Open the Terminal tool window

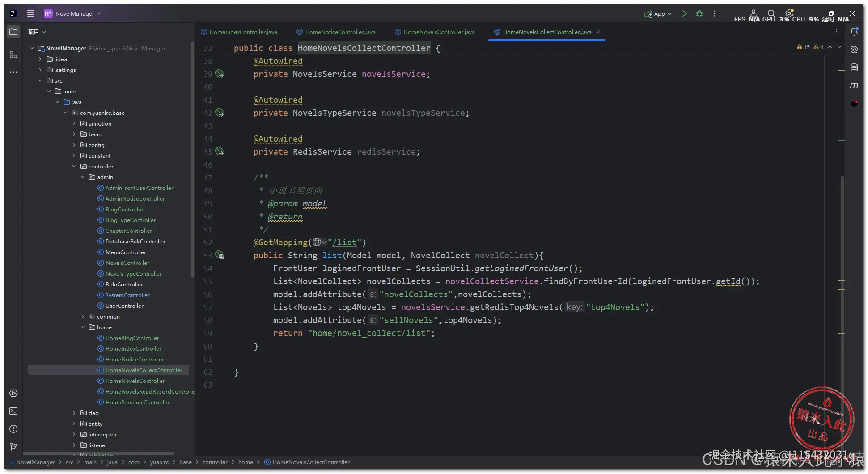(x=13, y=411)
